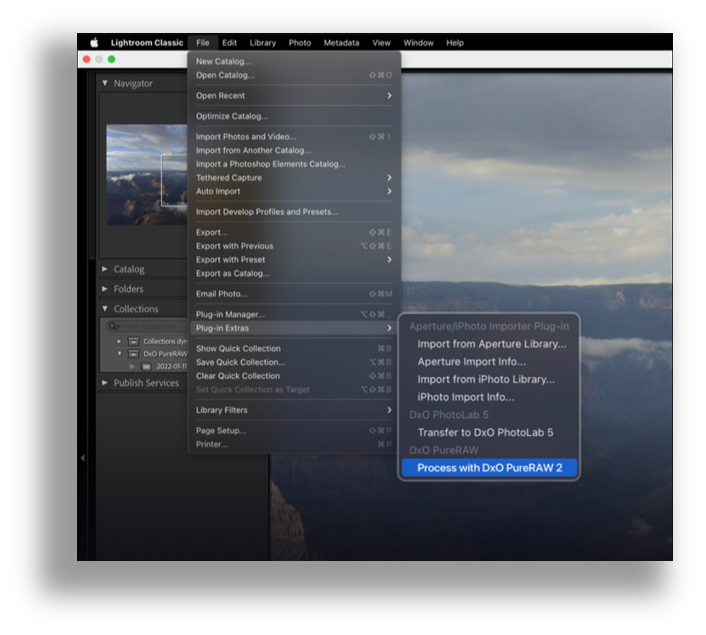Expand the Folders panel

[105, 289]
